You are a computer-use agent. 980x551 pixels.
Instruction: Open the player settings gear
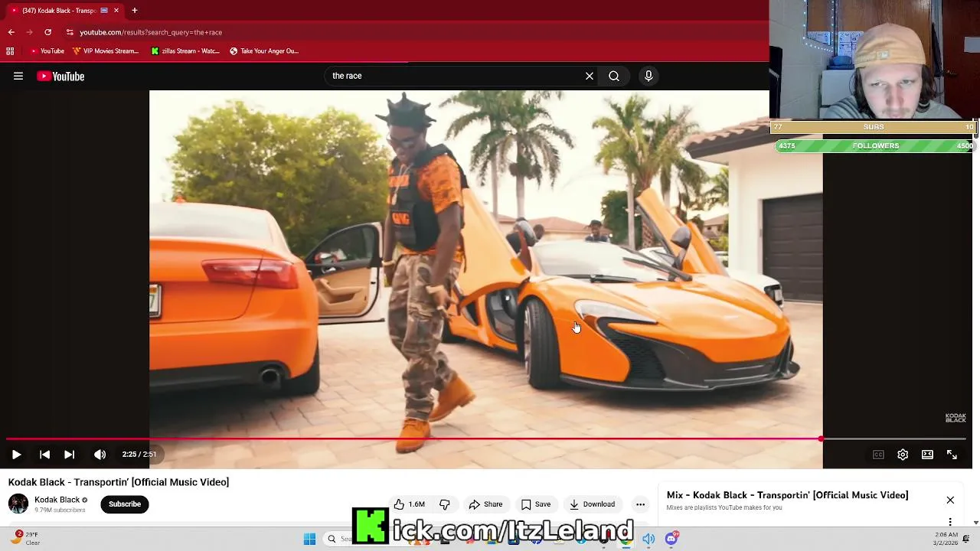pos(903,455)
